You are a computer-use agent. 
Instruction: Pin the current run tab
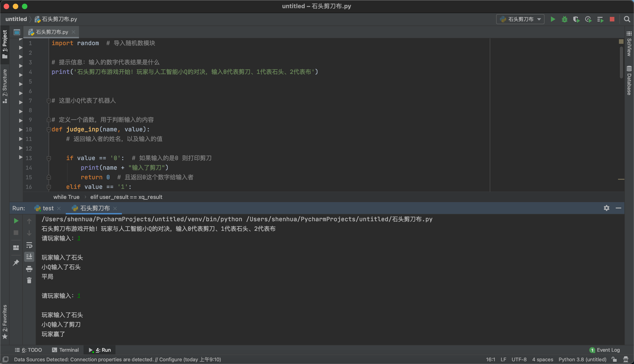pos(16,262)
